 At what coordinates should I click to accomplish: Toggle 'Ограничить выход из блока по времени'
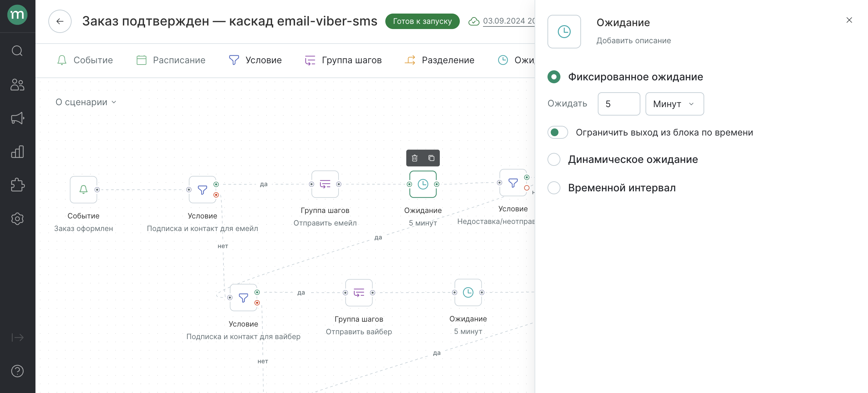pyautogui.click(x=558, y=133)
